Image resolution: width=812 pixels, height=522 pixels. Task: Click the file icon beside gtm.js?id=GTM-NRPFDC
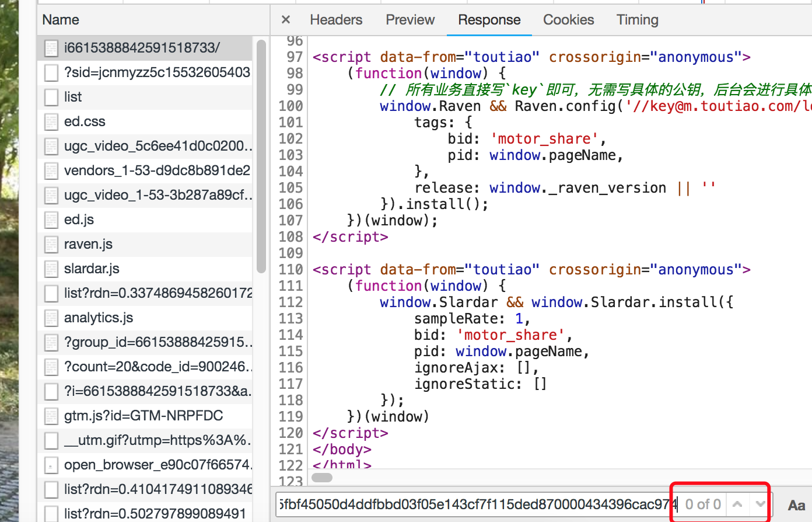coord(51,416)
